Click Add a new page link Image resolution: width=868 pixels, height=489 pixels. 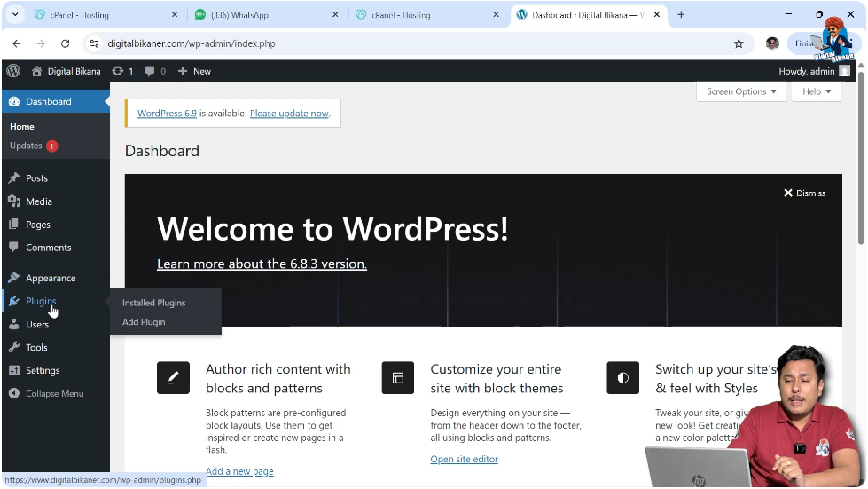(239, 471)
